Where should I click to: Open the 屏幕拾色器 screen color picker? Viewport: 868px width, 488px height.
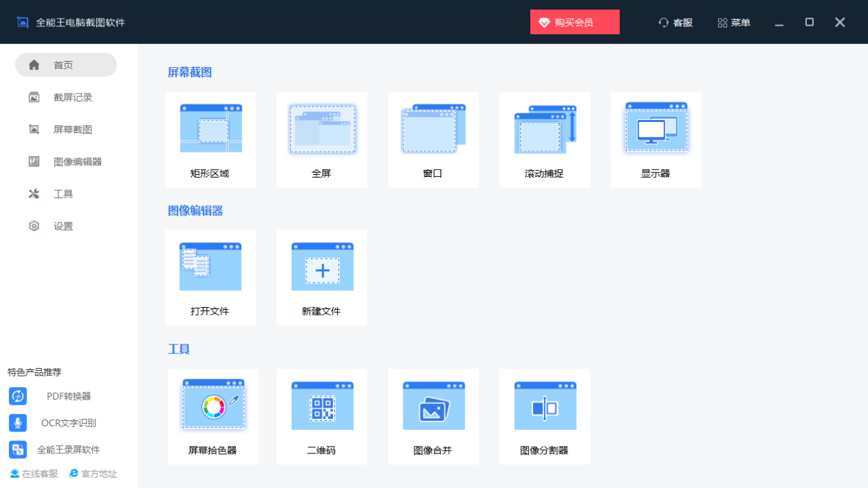[x=213, y=406]
